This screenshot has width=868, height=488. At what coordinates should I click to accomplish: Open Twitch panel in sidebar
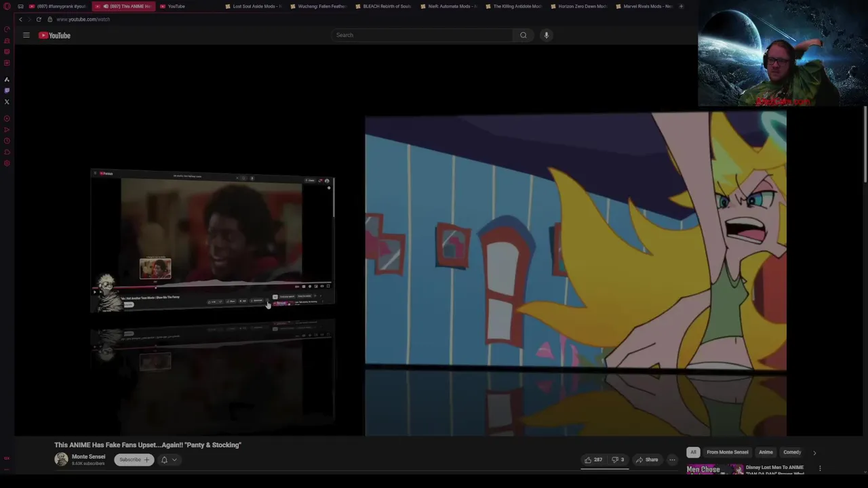pos(7,90)
